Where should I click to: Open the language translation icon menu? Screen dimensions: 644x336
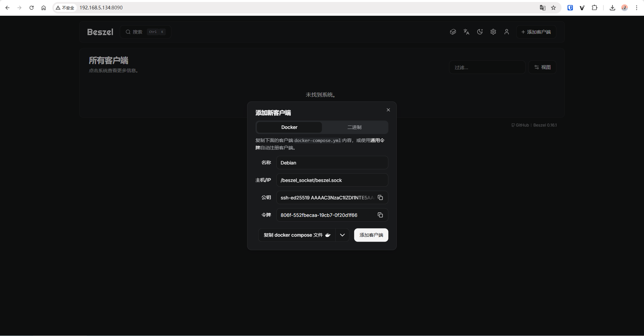tap(466, 32)
